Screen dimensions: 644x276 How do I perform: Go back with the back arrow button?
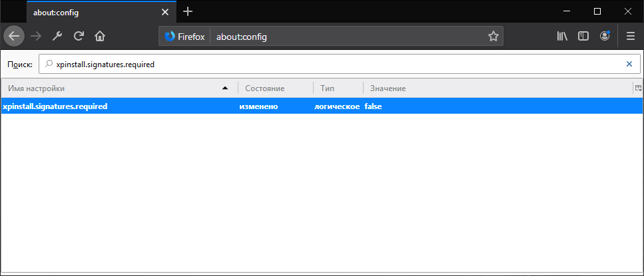(x=14, y=36)
